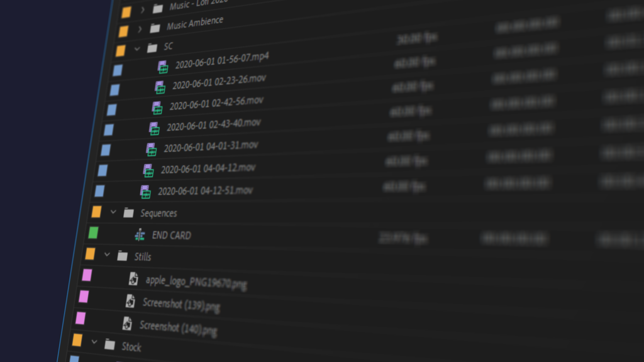Collapse the Stills bin chevron
644x362 pixels.
(107, 255)
